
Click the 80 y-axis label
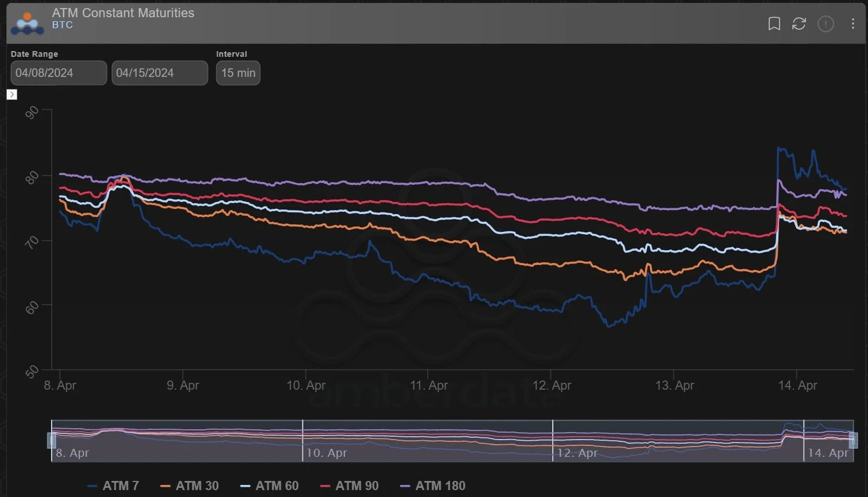(x=32, y=177)
